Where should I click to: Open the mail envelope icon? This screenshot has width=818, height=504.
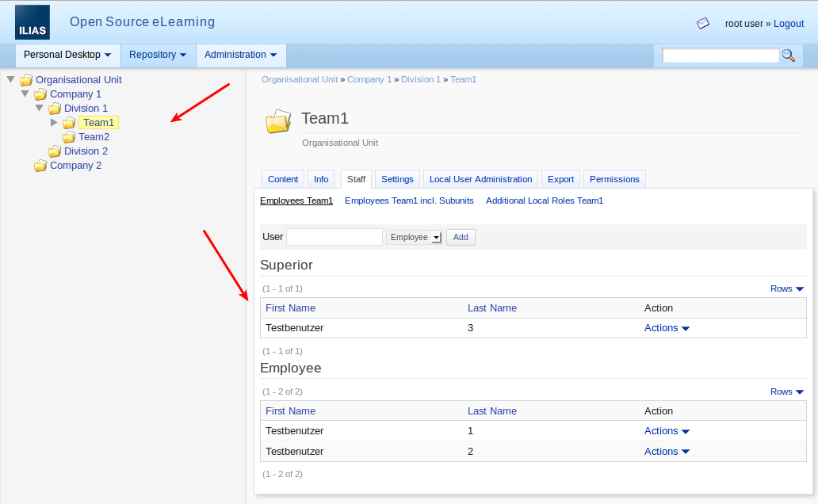pyautogui.click(x=702, y=24)
